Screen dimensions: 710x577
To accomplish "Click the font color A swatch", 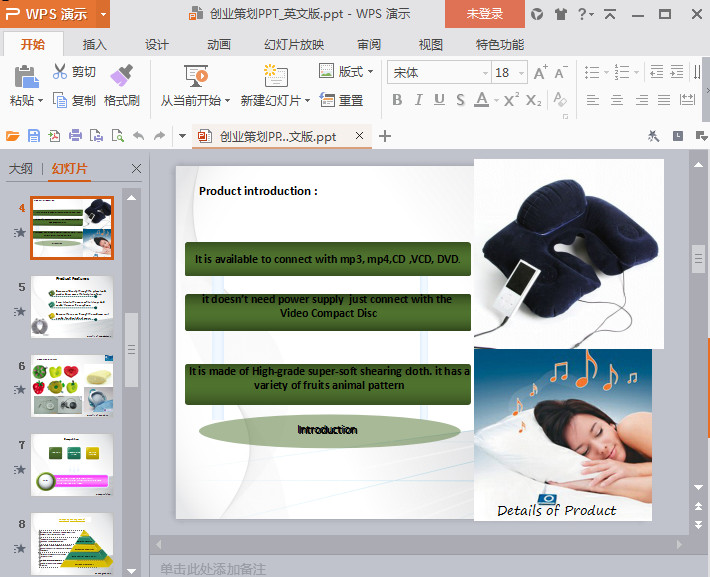I will pyautogui.click(x=481, y=100).
